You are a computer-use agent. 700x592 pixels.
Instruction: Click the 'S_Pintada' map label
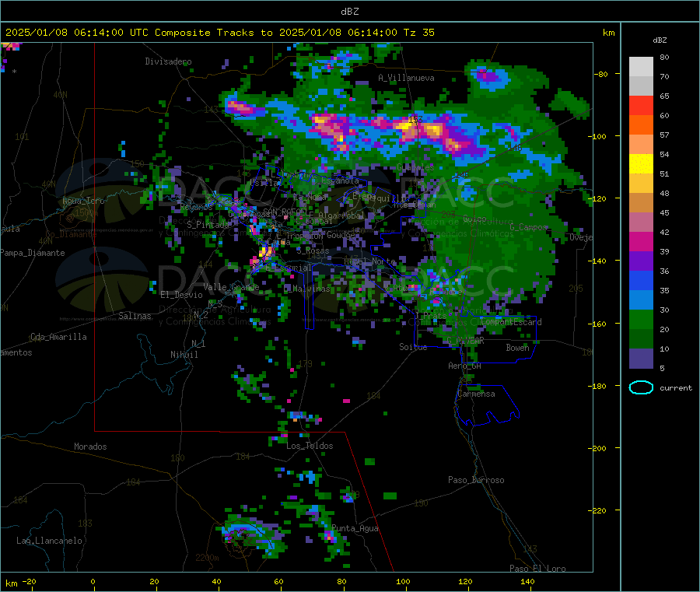click(x=208, y=225)
